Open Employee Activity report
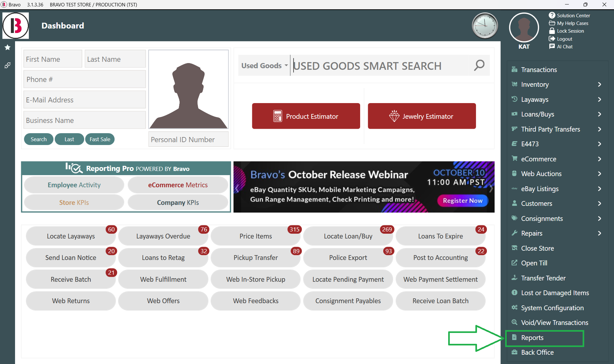Viewport: 614px width, 364px height. tap(74, 185)
